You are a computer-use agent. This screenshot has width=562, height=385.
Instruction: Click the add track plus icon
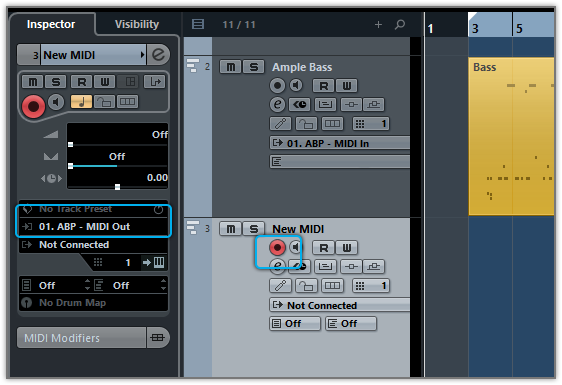[378, 24]
